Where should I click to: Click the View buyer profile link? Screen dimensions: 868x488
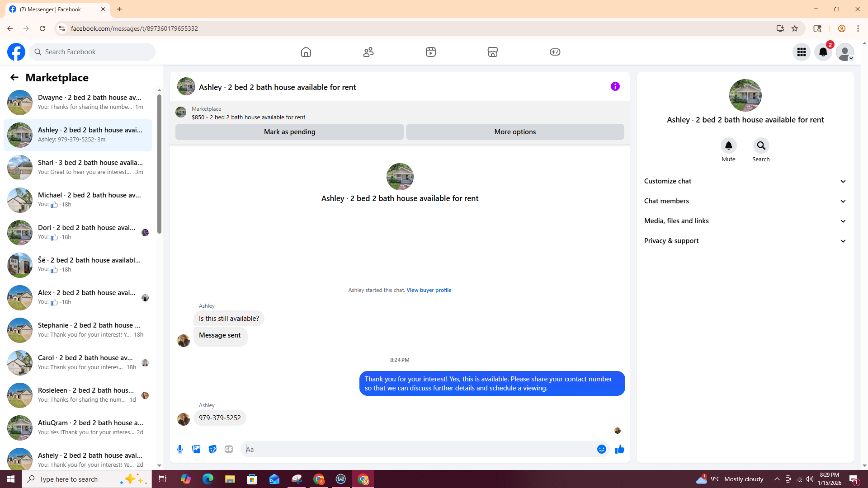pyautogui.click(x=429, y=290)
